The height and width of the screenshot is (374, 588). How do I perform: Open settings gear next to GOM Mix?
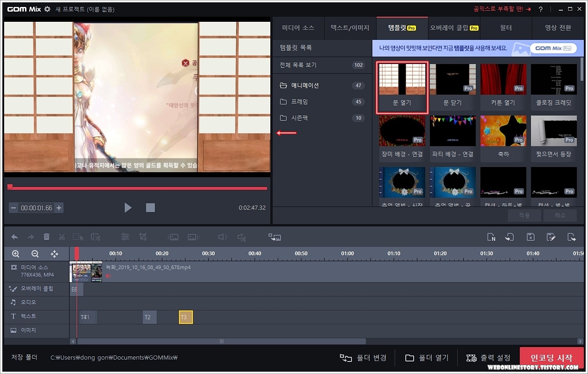47,9
